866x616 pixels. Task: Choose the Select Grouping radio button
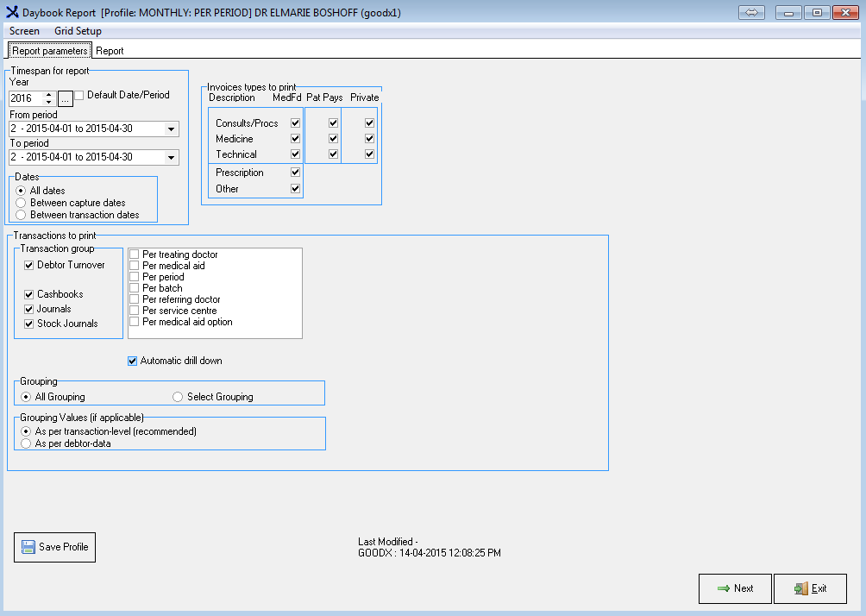178,397
